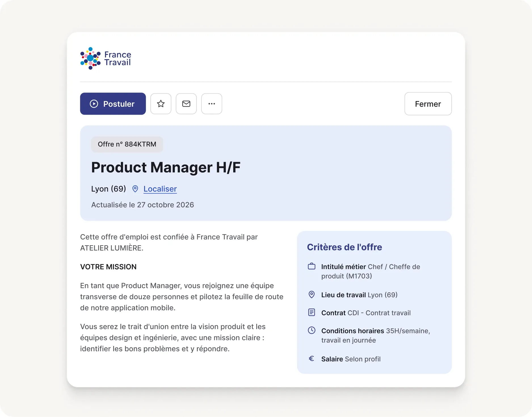Viewport: 532px width, 417px height.
Task: Click the 35H/semaine conditions text
Action: point(376,335)
